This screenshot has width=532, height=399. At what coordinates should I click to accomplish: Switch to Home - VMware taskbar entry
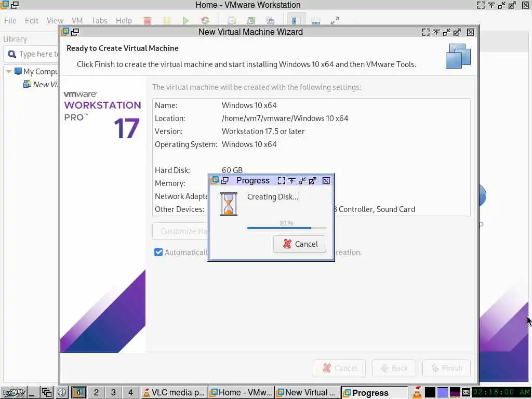tap(241, 393)
